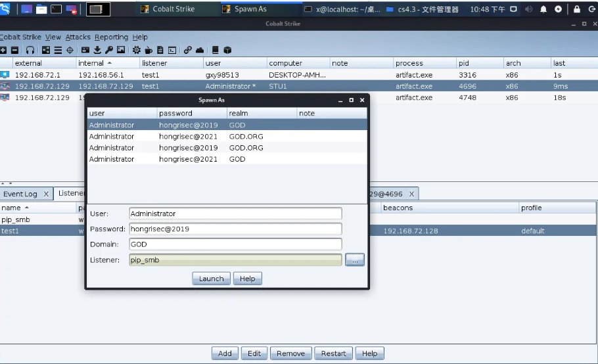Screen dimensions: 598x364
Task: Sort credentials by the realm column header
Action: 262,113
